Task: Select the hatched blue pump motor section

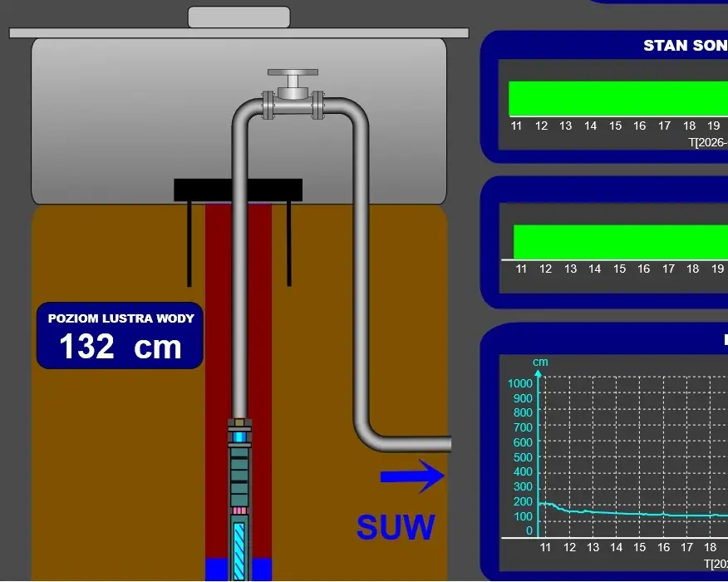Action: tap(239, 551)
